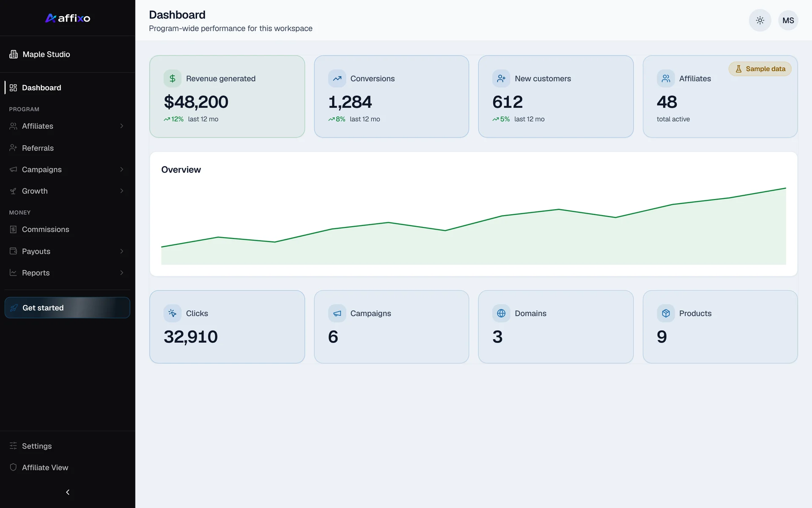Click the globe icon on Domains card
Screen dimensions: 812x508
coord(501,313)
